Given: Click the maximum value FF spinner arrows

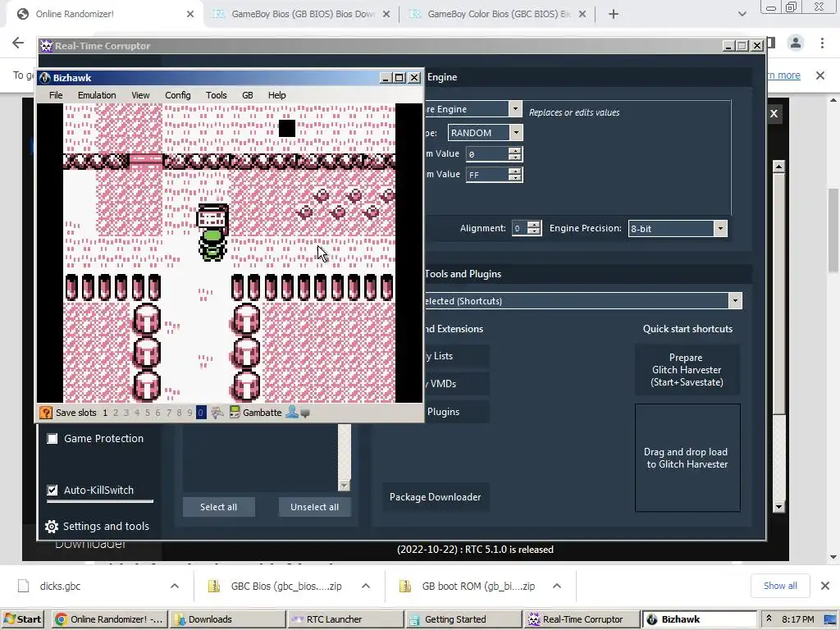Looking at the screenshot, I should (x=515, y=174).
